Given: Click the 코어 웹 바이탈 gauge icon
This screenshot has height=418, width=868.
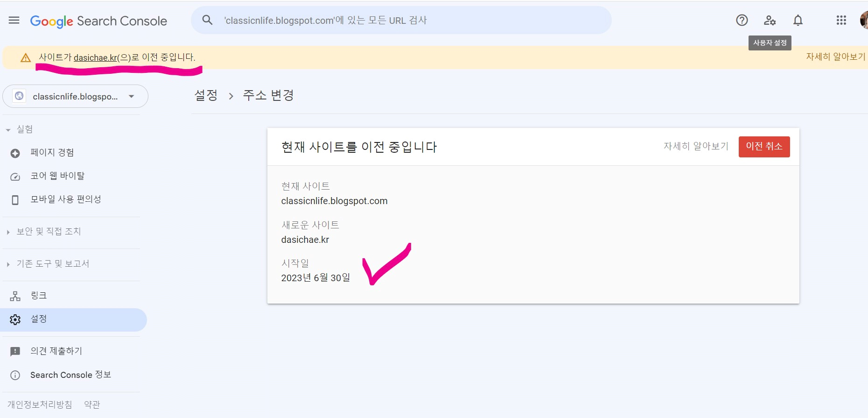Looking at the screenshot, I should (x=15, y=177).
